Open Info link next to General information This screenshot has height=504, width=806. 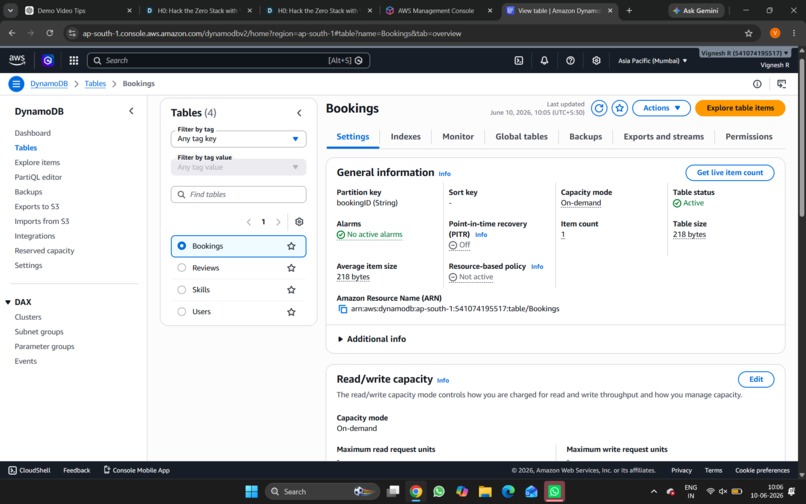tap(445, 174)
